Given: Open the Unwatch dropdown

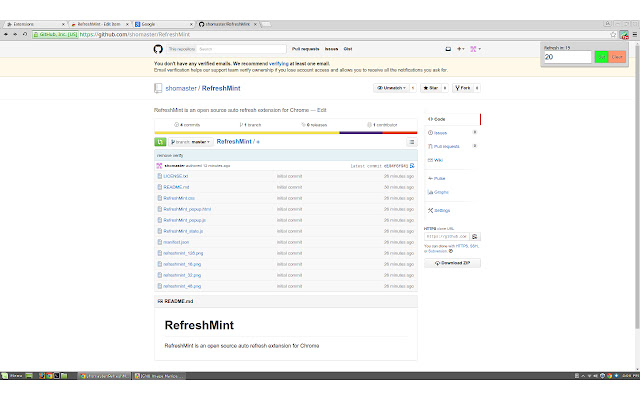Looking at the screenshot, I should tap(391, 88).
